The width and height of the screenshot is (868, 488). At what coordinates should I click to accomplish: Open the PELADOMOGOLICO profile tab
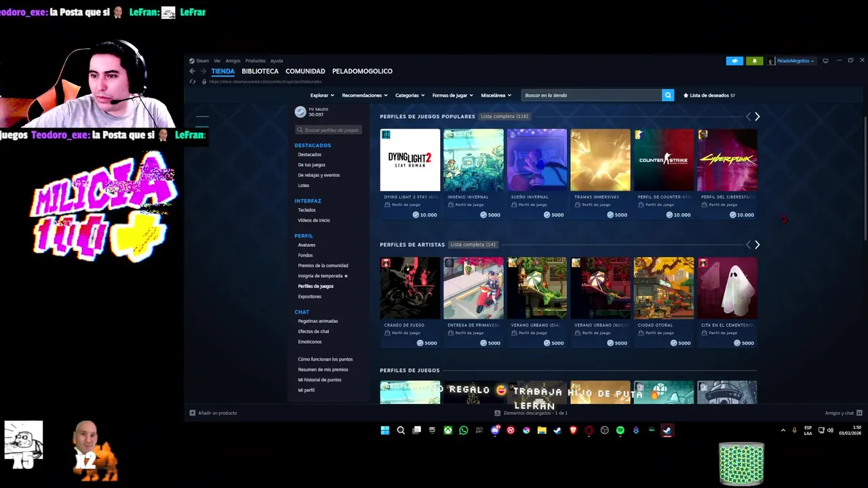click(362, 71)
